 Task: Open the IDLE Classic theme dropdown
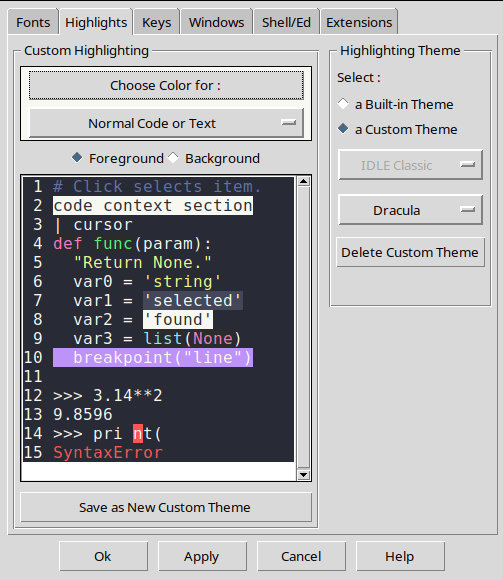(x=410, y=165)
